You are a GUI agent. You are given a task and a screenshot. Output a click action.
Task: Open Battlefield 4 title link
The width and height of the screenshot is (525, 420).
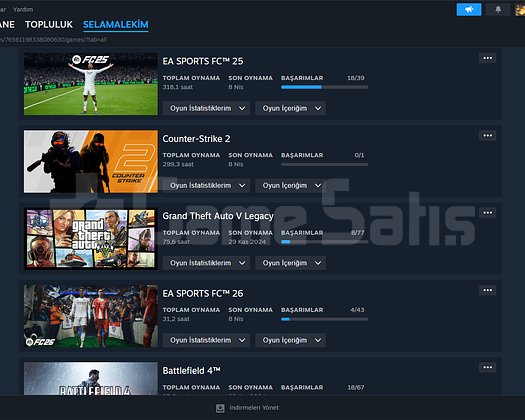pyautogui.click(x=192, y=371)
